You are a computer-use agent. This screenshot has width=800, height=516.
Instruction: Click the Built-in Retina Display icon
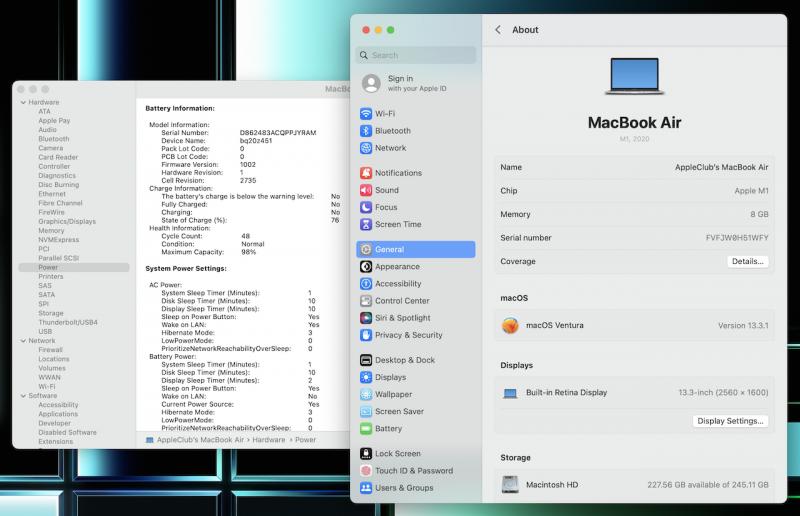coord(510,393)
